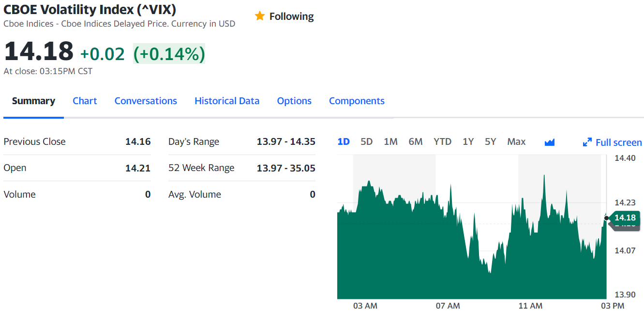Click the Volume label
The height and width of the screenshot is (312, 644).
(x=19, y=194)
